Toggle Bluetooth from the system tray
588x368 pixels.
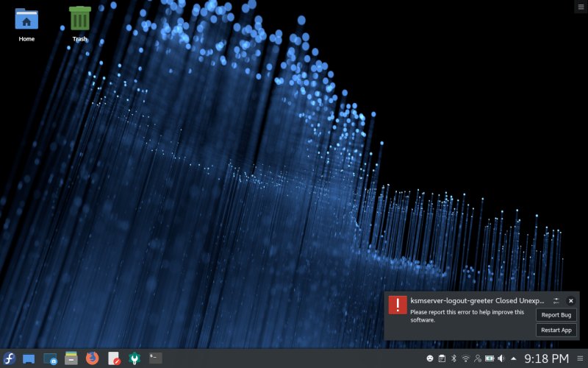453,358
